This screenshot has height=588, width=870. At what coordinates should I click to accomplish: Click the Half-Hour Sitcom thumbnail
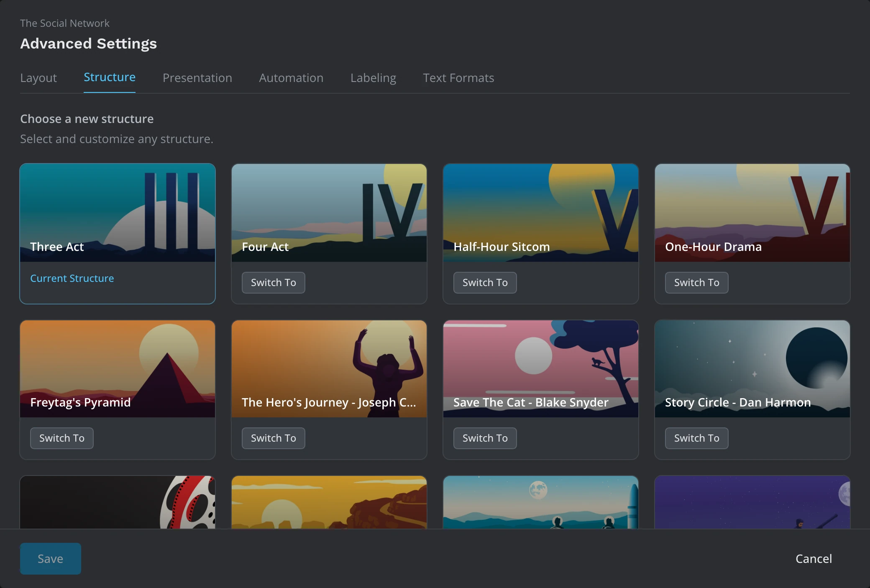coord(541,213)
